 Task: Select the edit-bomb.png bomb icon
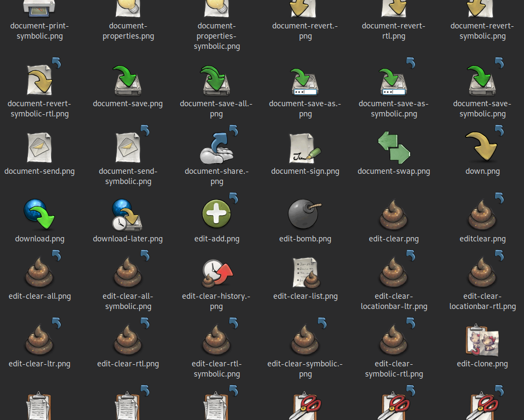[305, 215]
